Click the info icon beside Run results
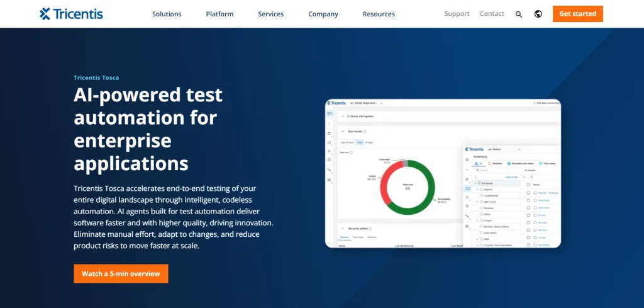The height and width of the screenshot is (308, 644). click(365, 132)
